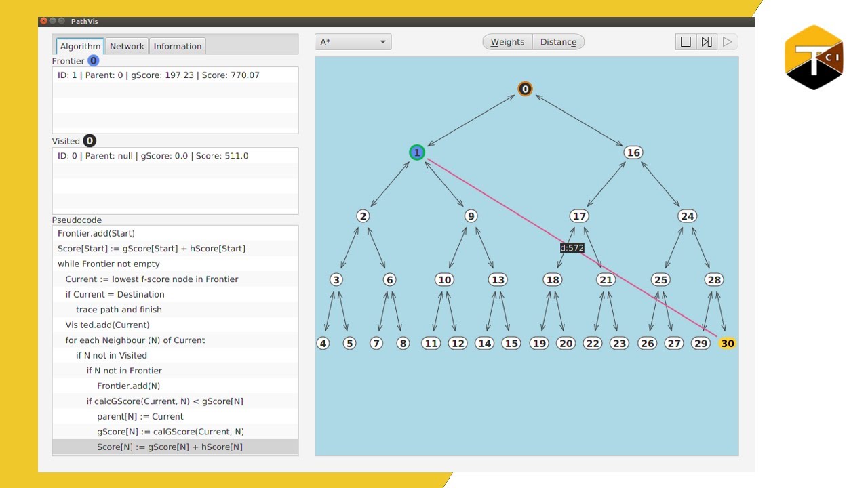Select node 3 in graph
This screenshot has height=488, width=868.
[336, 280]
